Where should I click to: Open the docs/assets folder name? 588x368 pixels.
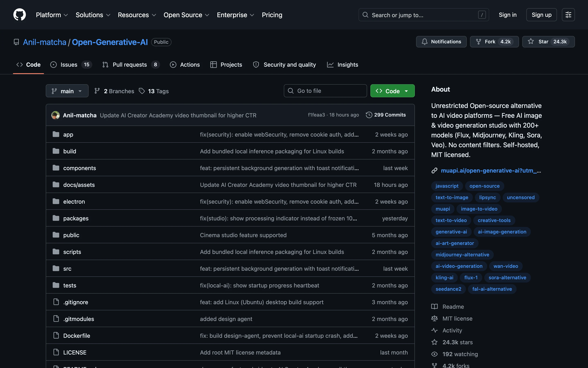click(x=79, y=185)
